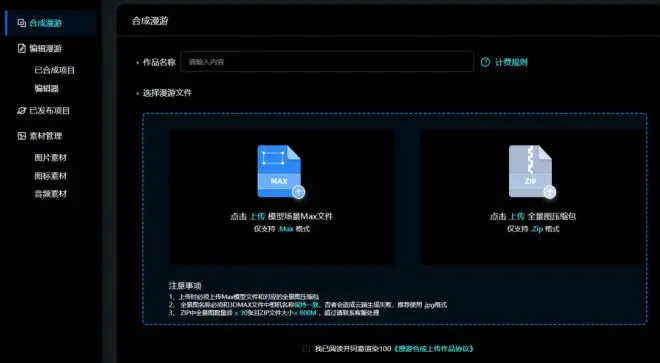Open 编辑漫游 in the sidebar menu
660x363 pixels.
click(45, 48)
